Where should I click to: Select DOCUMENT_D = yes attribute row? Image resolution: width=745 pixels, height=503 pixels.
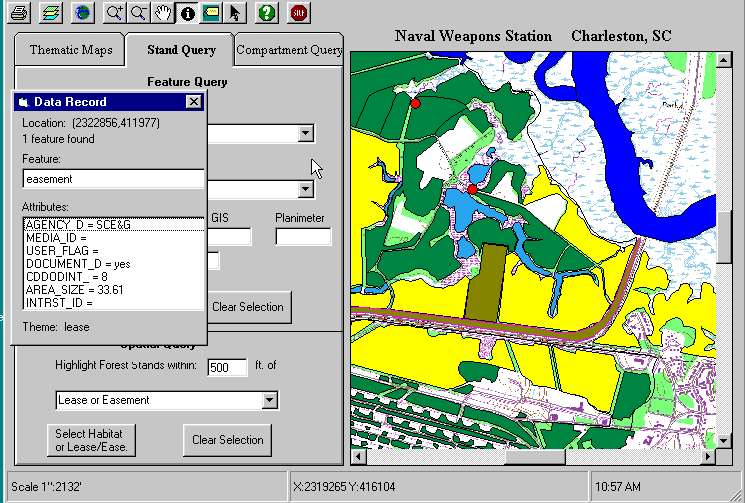pos(114,264)
